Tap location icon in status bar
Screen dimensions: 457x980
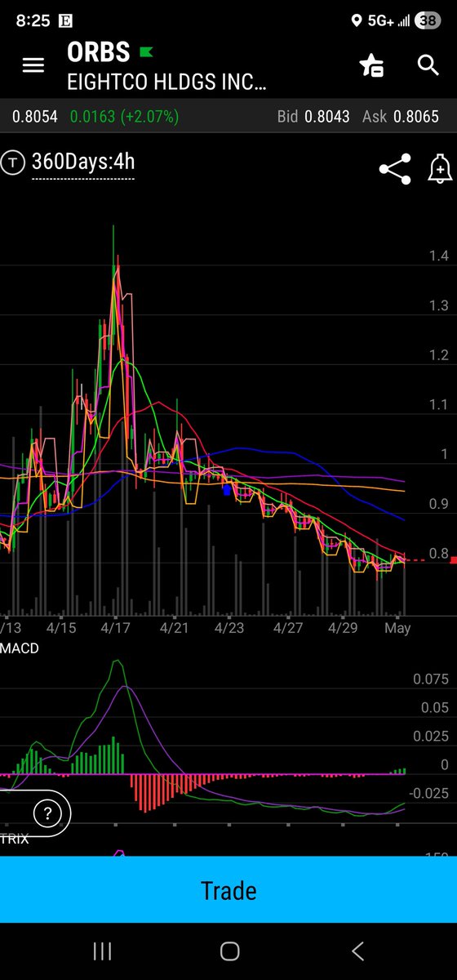pyautogui.click(x=357, y=21)
